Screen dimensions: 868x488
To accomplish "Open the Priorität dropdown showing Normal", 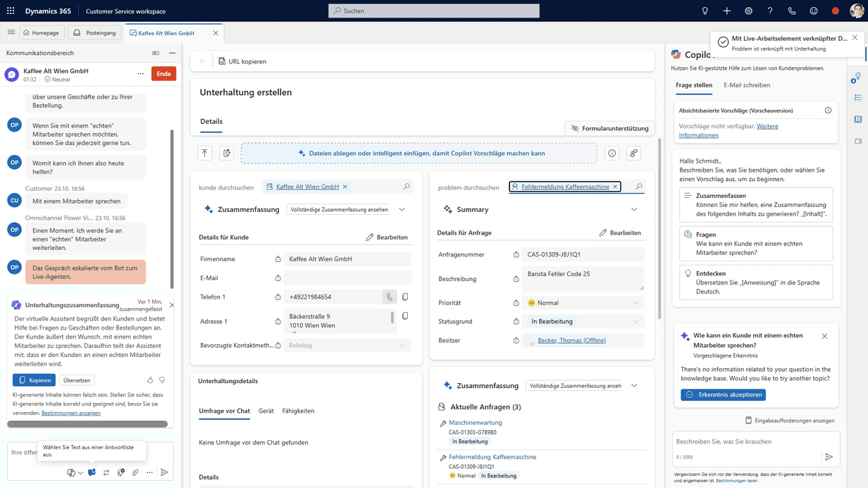I will click(x=583, y=303).
